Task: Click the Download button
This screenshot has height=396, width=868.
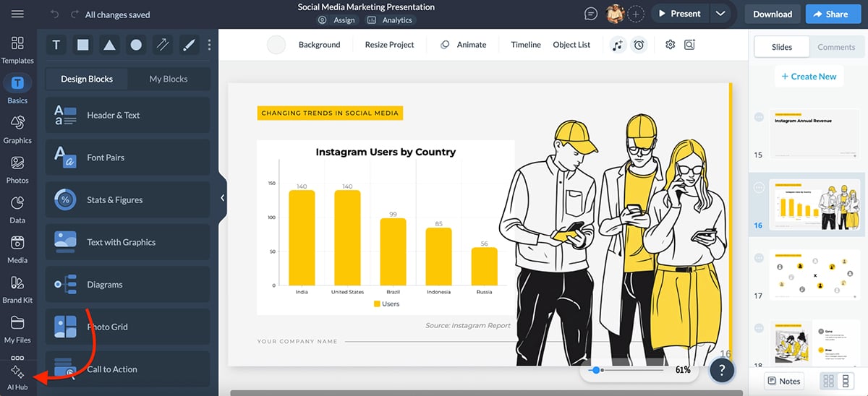Action: 773,14
